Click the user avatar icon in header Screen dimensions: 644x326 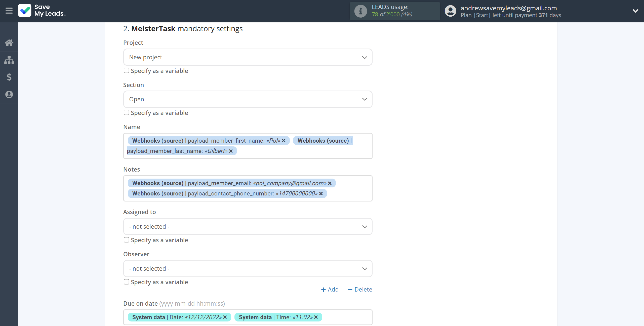coord(450,11)
